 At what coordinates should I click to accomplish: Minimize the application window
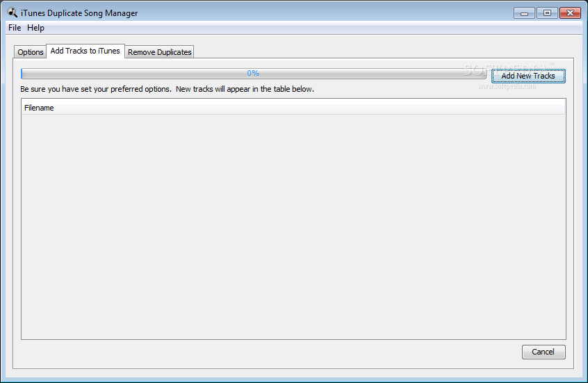[524, 13]
